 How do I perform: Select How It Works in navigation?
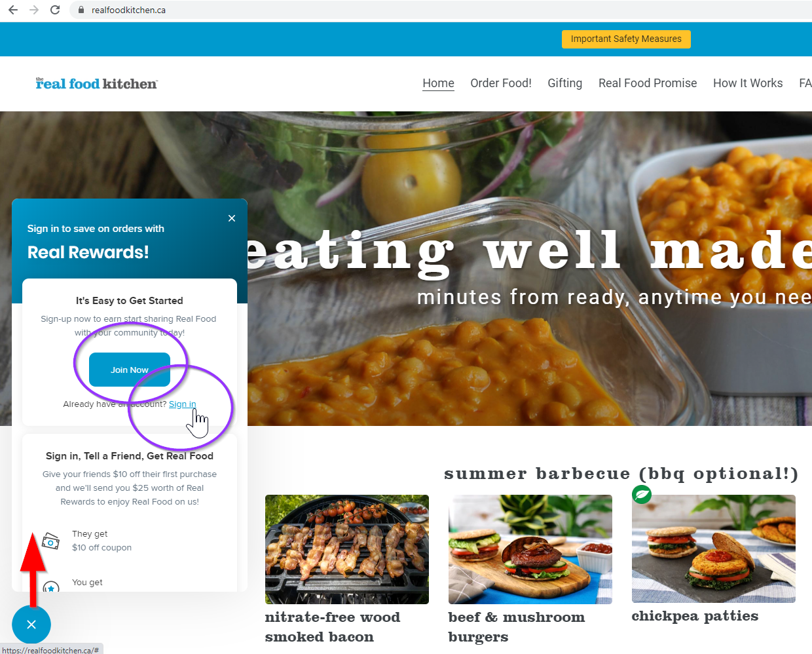(748, 83)
